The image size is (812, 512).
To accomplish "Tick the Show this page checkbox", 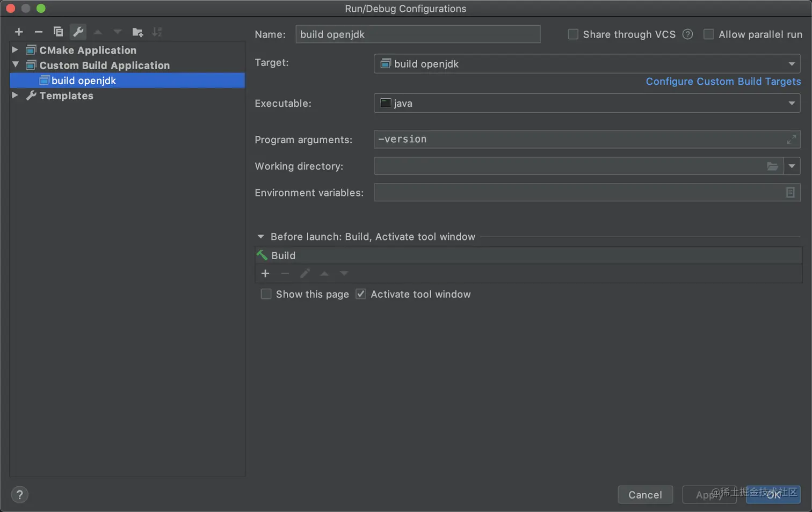I will tap(266, 294).
